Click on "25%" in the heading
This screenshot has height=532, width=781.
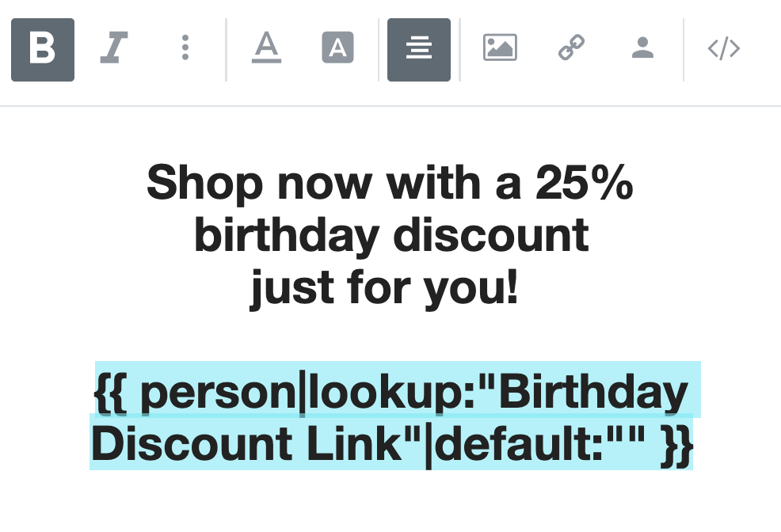585,184
